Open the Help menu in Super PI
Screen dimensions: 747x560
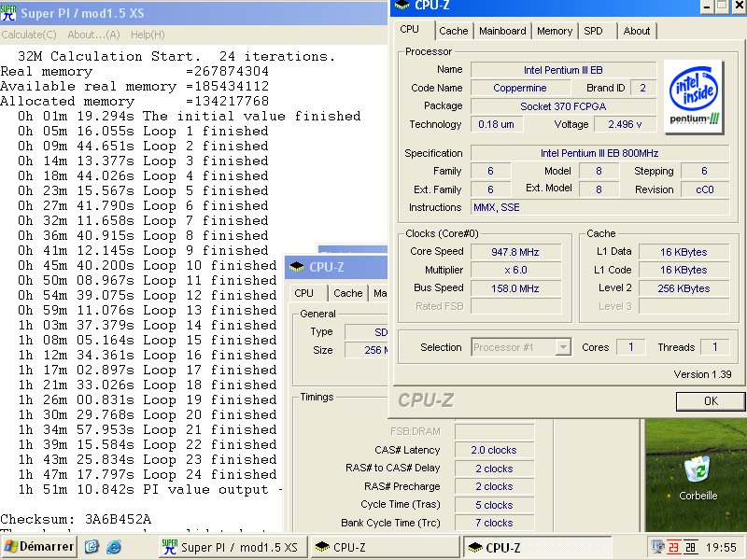coord(148,35)
